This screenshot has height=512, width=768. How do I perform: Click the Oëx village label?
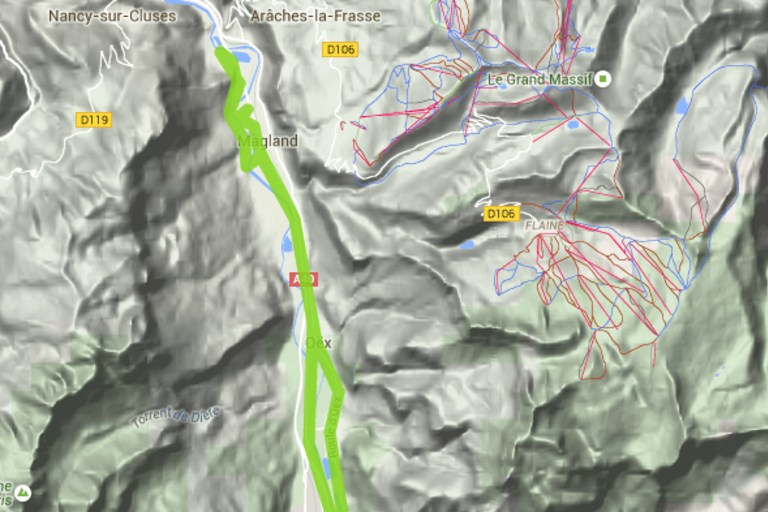318,343
